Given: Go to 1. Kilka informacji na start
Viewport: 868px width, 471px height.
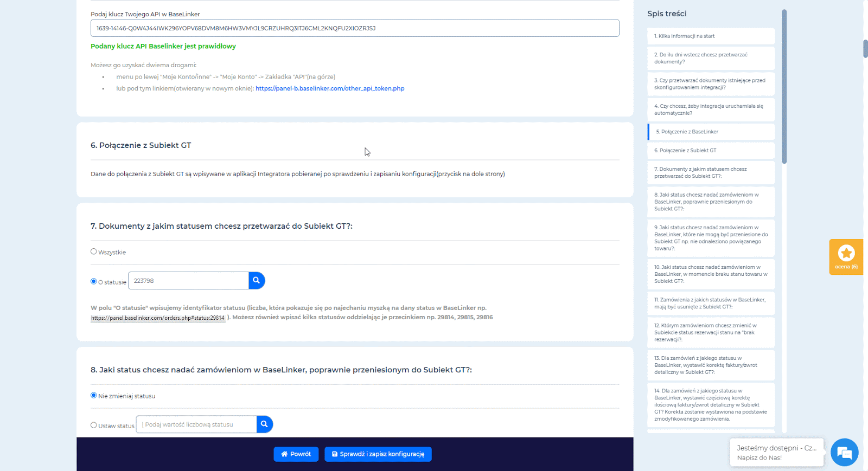Looking at the screenshot, I should coord(711,36).
